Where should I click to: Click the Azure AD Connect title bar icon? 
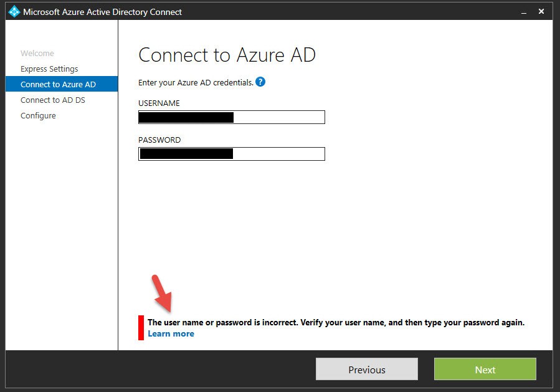[x=14, y=12]
